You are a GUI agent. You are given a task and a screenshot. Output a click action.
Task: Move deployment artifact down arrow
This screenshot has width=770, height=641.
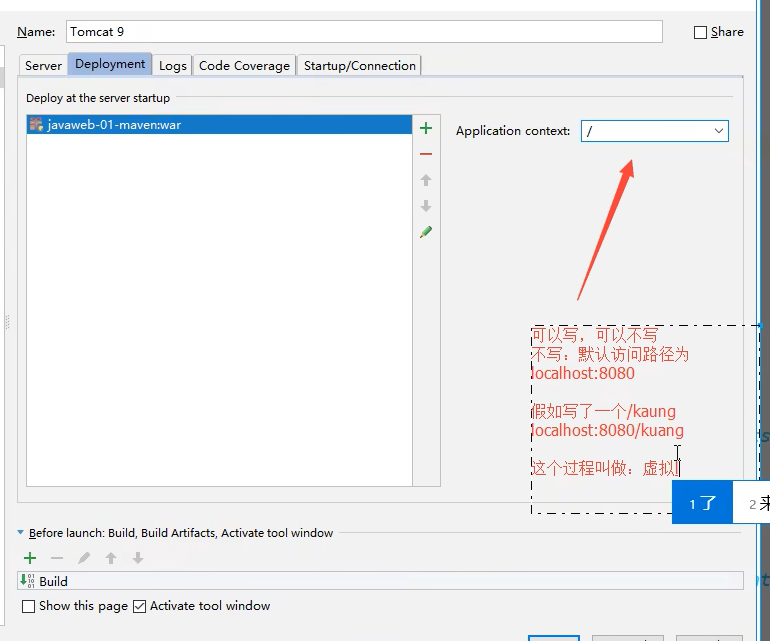[x=426, y=206]
